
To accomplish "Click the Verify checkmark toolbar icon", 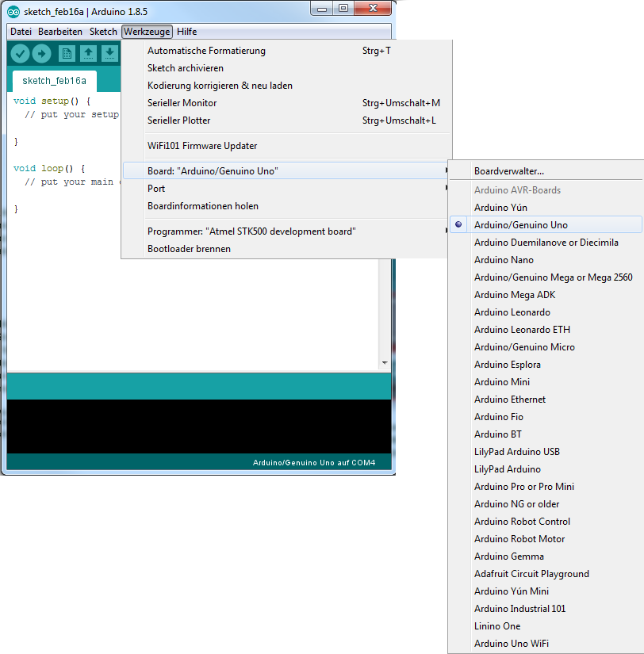I will (x=21, y=54).
